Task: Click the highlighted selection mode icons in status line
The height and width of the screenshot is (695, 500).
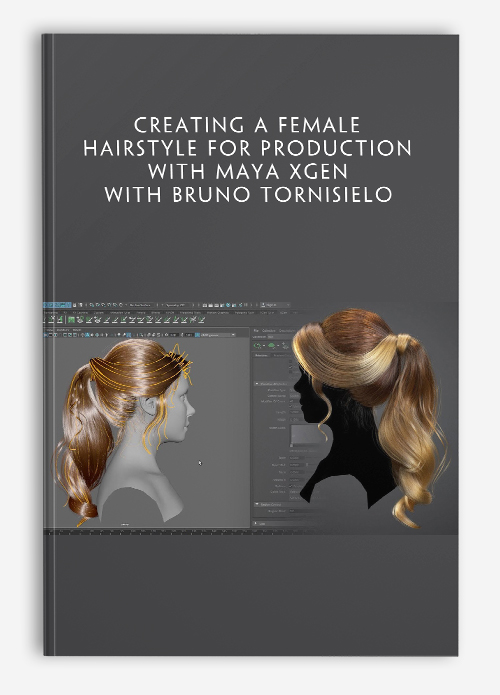Action: click(57, 305)
